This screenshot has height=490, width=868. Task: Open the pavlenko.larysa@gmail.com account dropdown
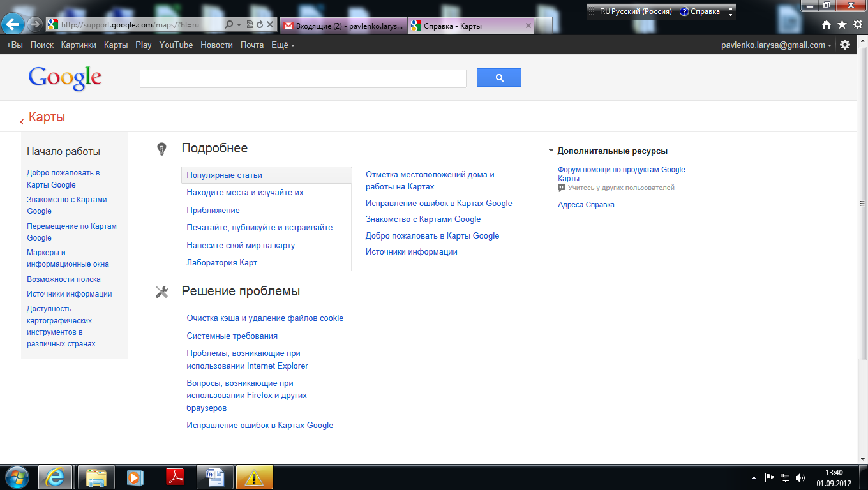tap(777, 45)
